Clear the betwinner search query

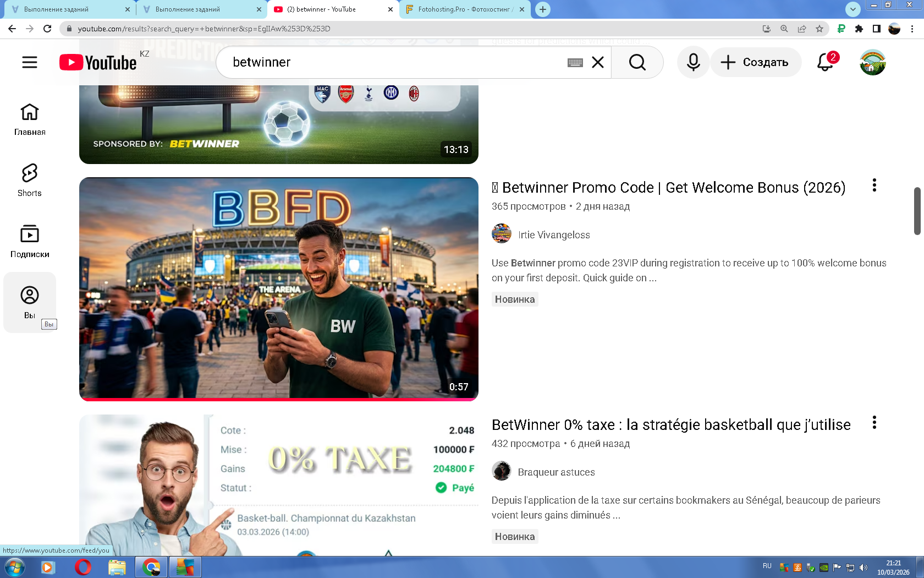pos(598,63)
